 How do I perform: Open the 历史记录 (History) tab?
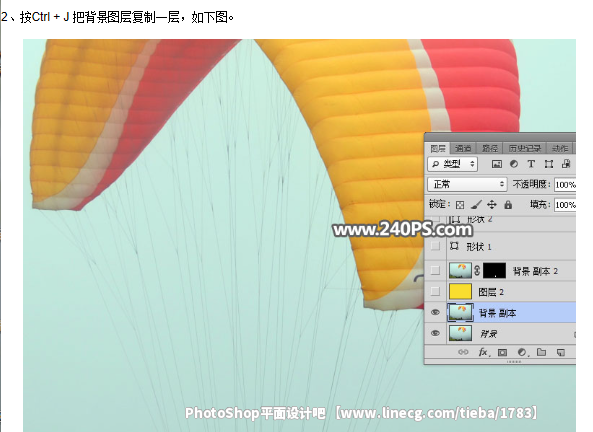pos(524,148)
